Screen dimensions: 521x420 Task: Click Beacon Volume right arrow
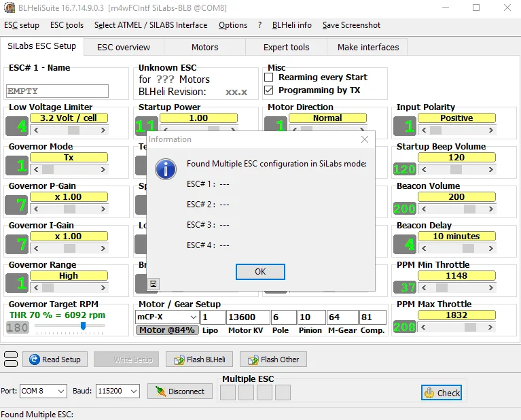pyautogui.click(x=491, y=209)
